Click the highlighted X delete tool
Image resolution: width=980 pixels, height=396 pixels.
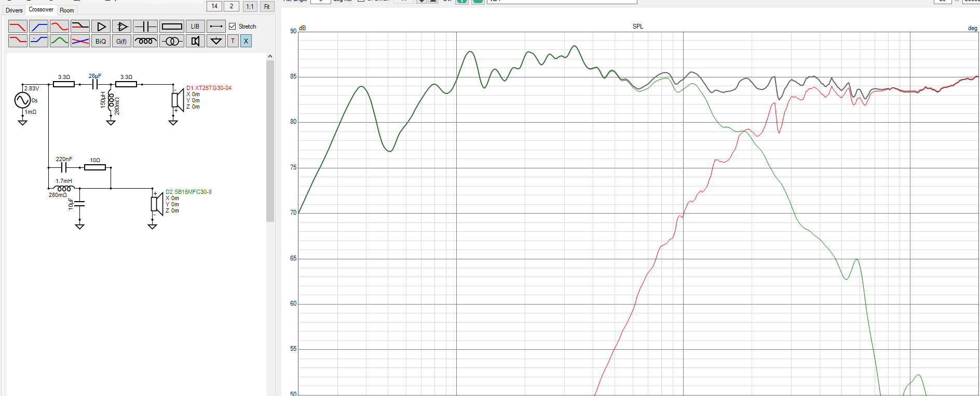246,41
